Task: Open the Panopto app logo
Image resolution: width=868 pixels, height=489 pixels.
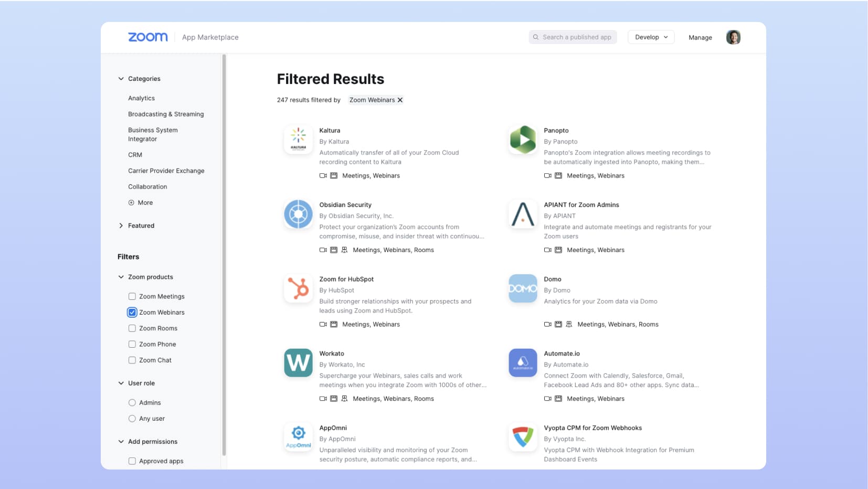Action: point(523,140)
